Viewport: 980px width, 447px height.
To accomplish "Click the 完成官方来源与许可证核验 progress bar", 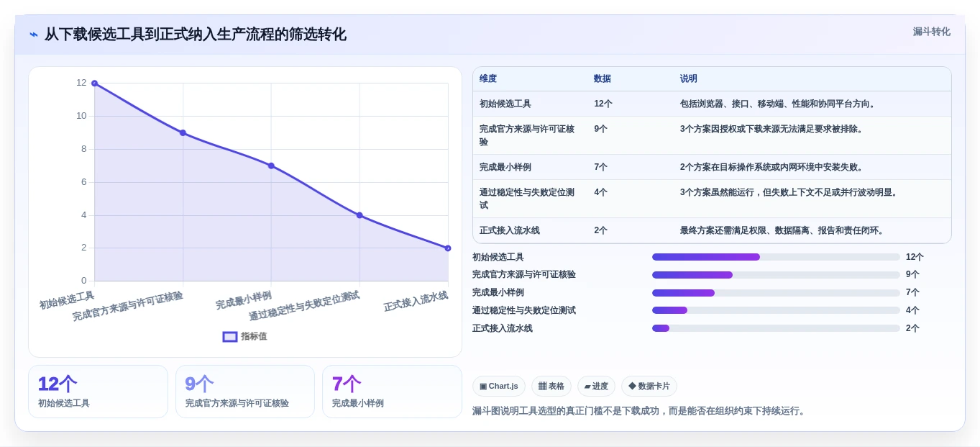I will (x=776, y=275).
